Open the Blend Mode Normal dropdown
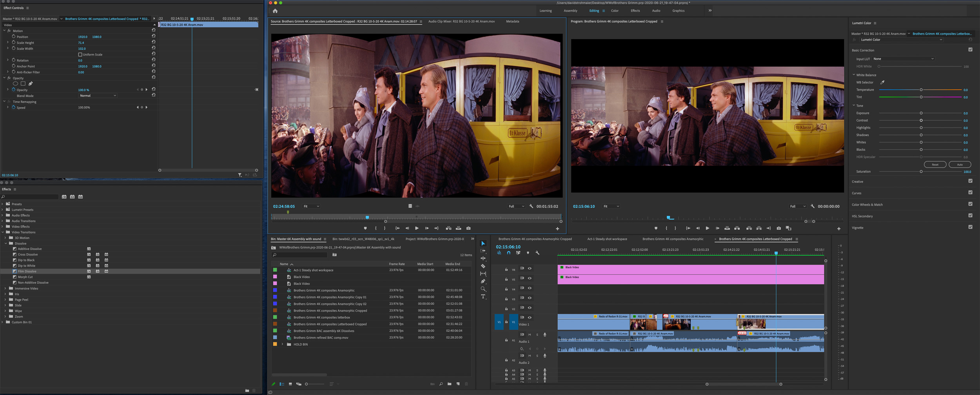 pyautogui.click(x=98, y=96)
